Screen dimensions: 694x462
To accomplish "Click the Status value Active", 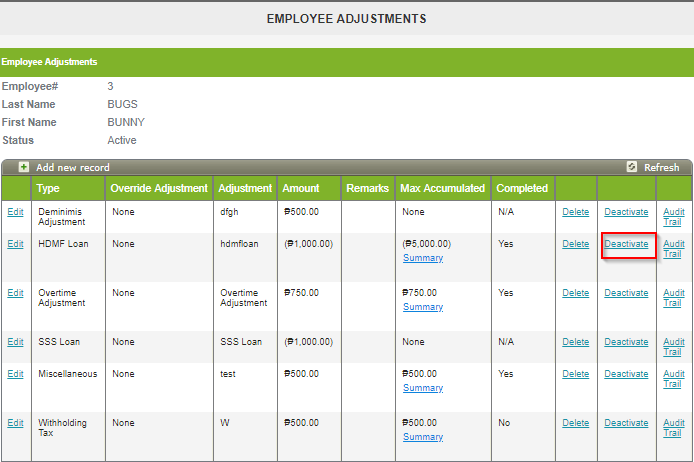I will point(122,140).
